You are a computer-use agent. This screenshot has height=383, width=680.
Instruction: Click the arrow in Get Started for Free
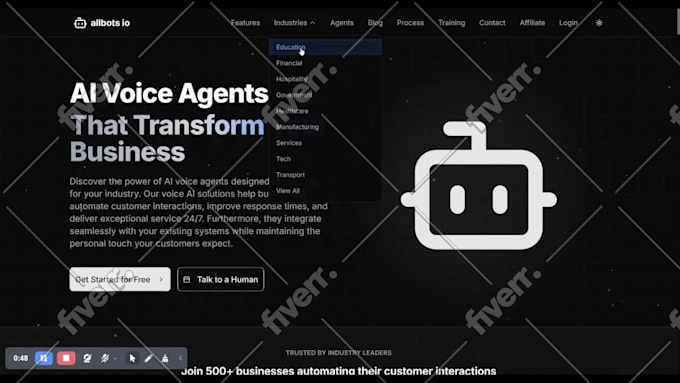coord(161,279)
